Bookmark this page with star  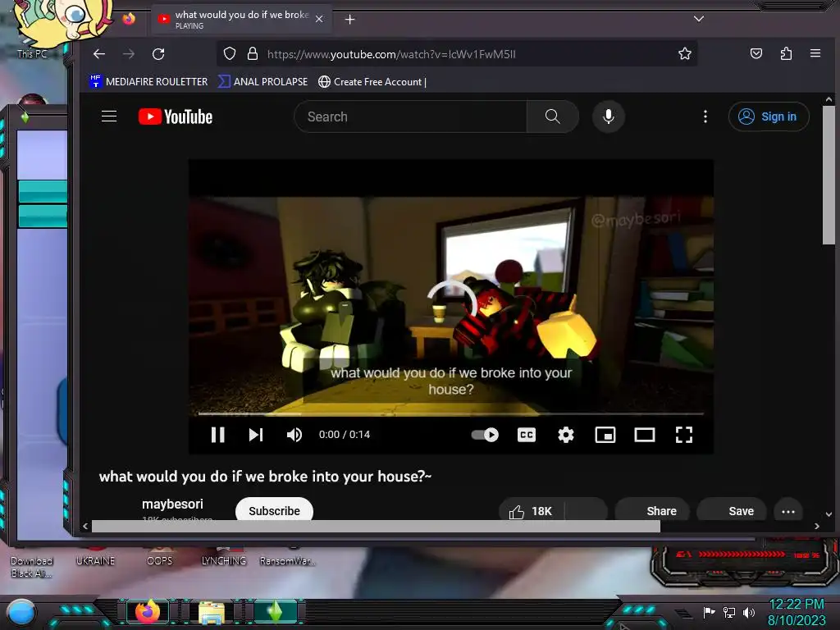point(685,53)
